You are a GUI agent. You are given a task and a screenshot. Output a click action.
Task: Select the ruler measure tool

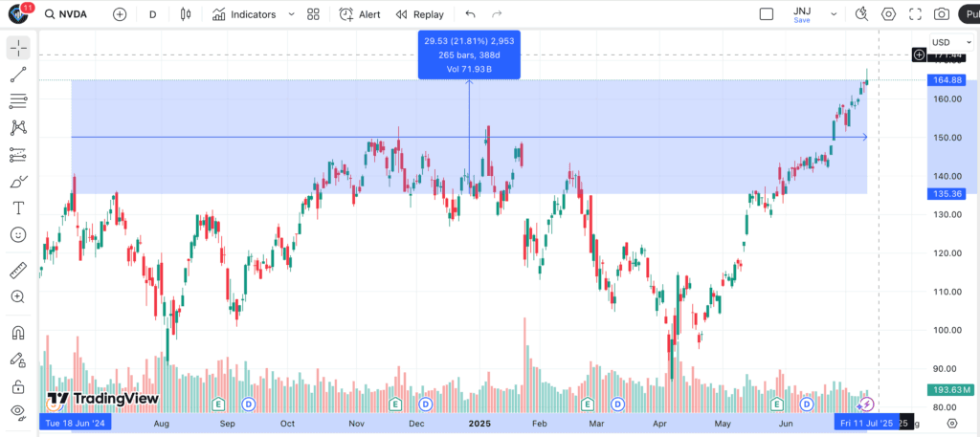[18, 271]
